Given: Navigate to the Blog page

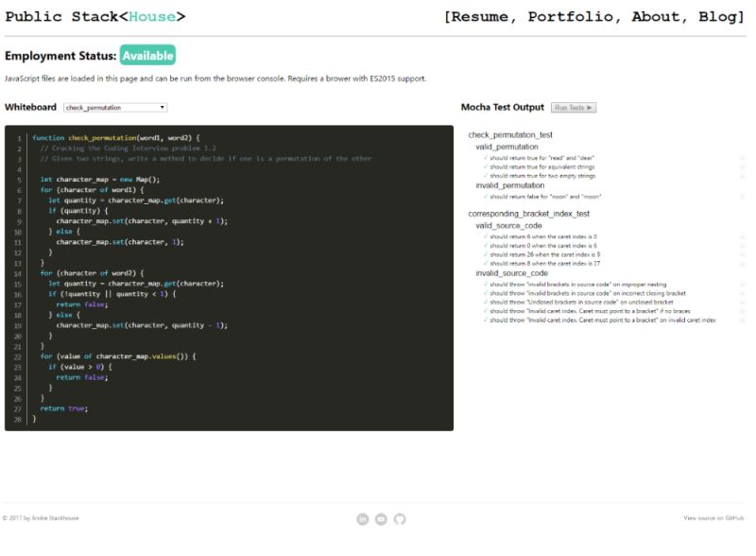Looking at the screenshot, I should 718,17.
